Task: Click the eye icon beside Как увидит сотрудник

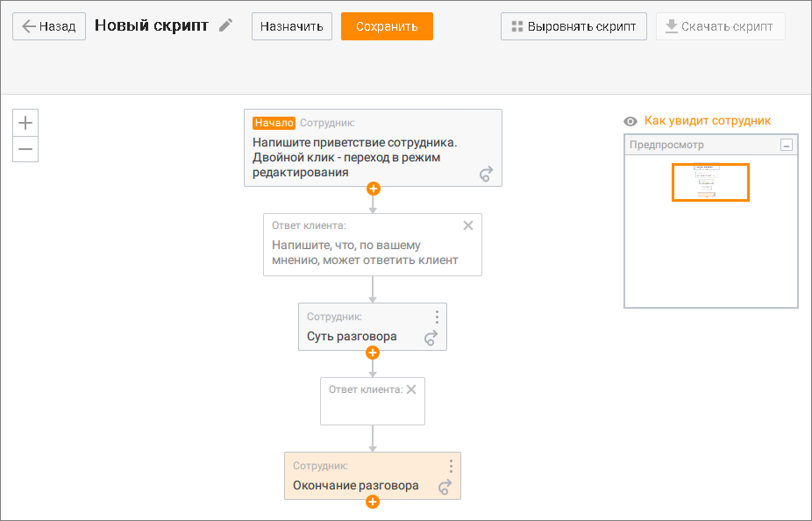Action: (x=630, y=121)
